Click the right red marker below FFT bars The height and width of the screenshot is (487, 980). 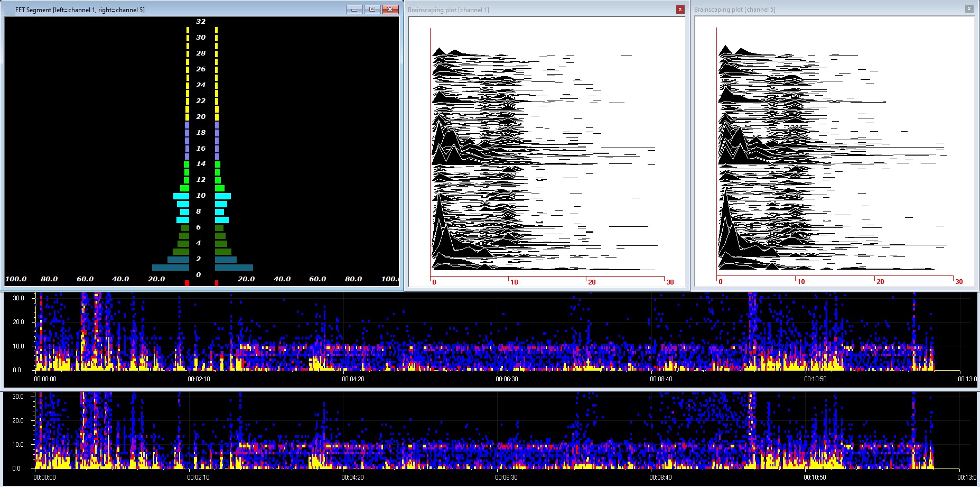(x=217, y=283)
